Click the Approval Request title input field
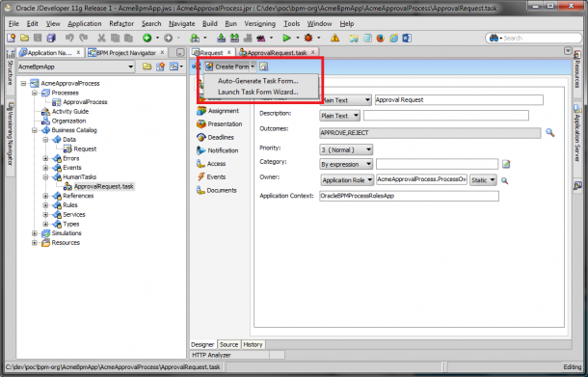This screenshot has height=377, width=588. [459, 99]
